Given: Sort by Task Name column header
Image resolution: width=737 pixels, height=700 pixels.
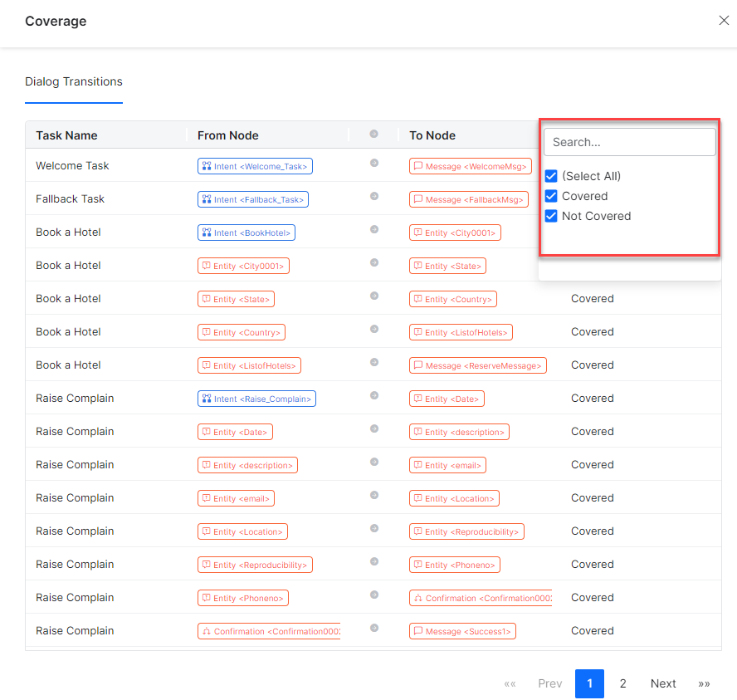Looking at the screenshot, I should point(66,135).
